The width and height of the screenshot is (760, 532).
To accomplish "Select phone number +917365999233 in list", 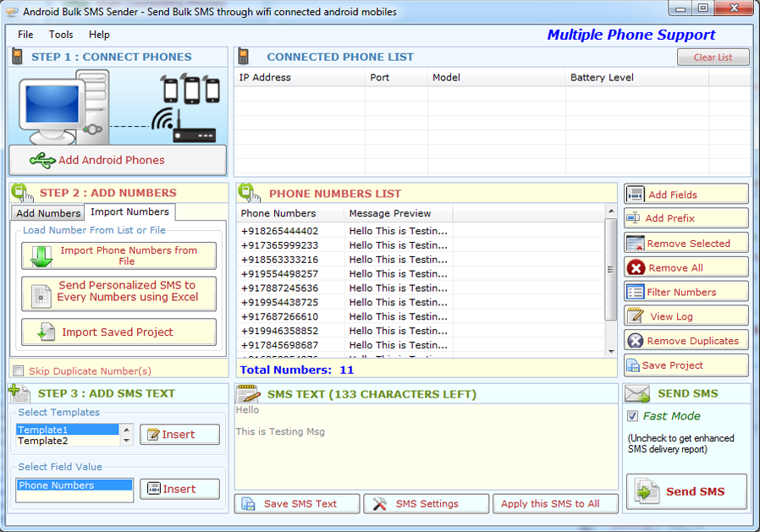I will pyautogui.click(x=280, y=245).
